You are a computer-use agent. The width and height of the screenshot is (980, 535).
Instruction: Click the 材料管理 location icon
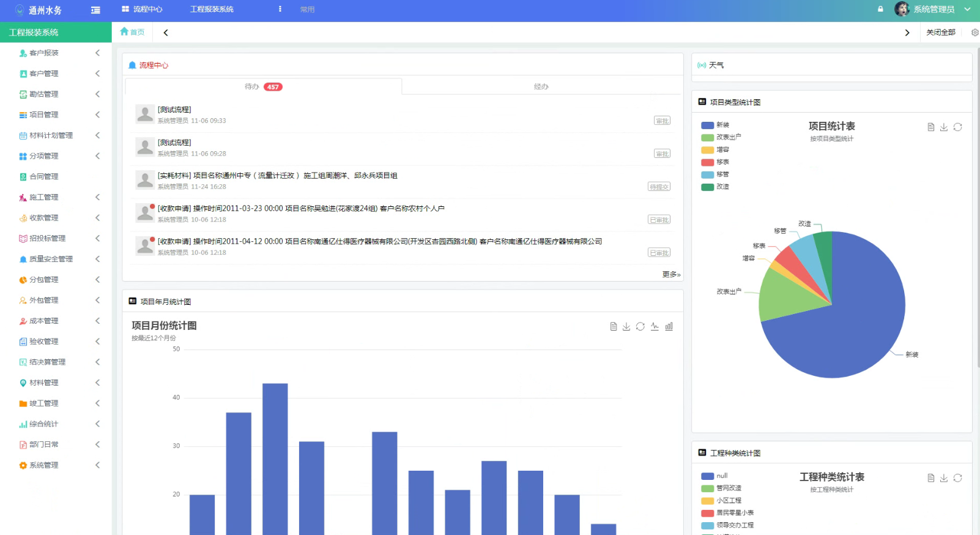(23, 383)
